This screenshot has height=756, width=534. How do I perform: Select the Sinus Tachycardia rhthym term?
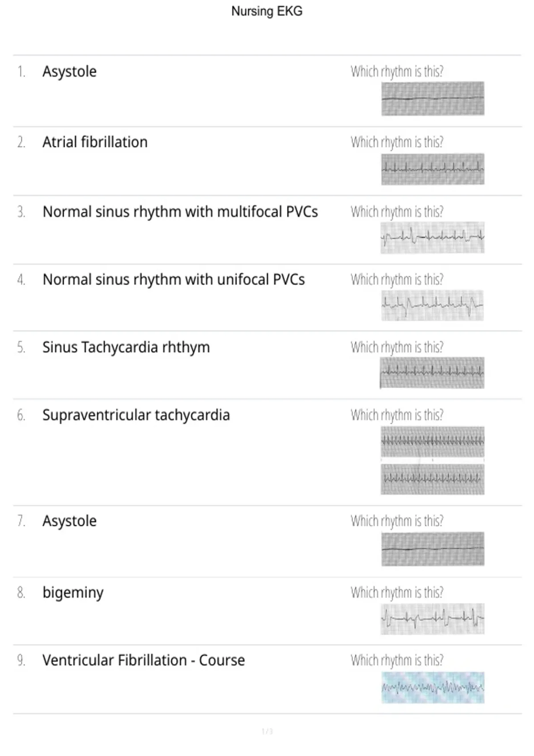pos(126,348)
